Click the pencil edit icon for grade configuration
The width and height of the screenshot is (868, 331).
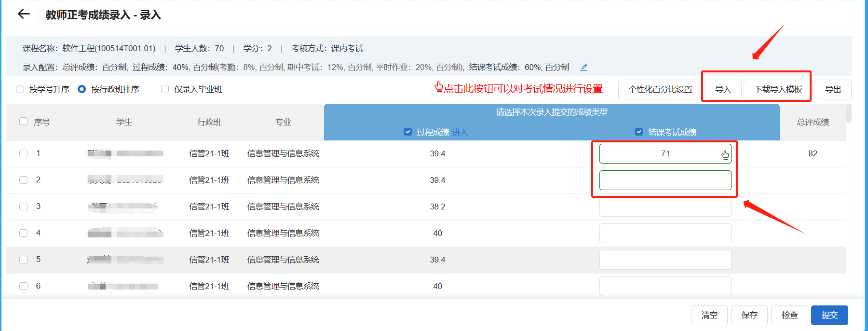pyautogui.click(x=583, y=68)
